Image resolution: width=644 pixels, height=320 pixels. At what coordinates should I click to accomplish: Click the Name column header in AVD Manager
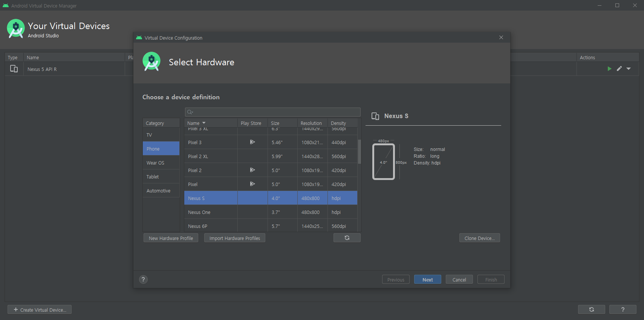point(74,57)
